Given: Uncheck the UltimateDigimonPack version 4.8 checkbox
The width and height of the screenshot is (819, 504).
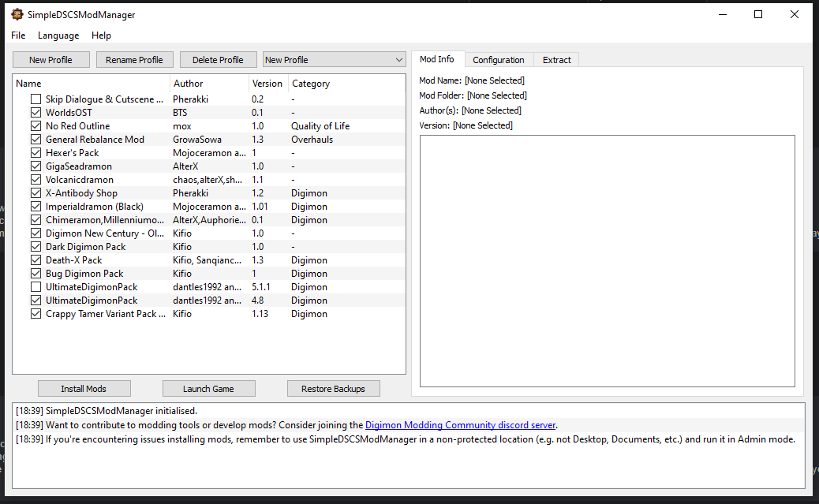Looking at the screenshot, I should click(36, 301).
